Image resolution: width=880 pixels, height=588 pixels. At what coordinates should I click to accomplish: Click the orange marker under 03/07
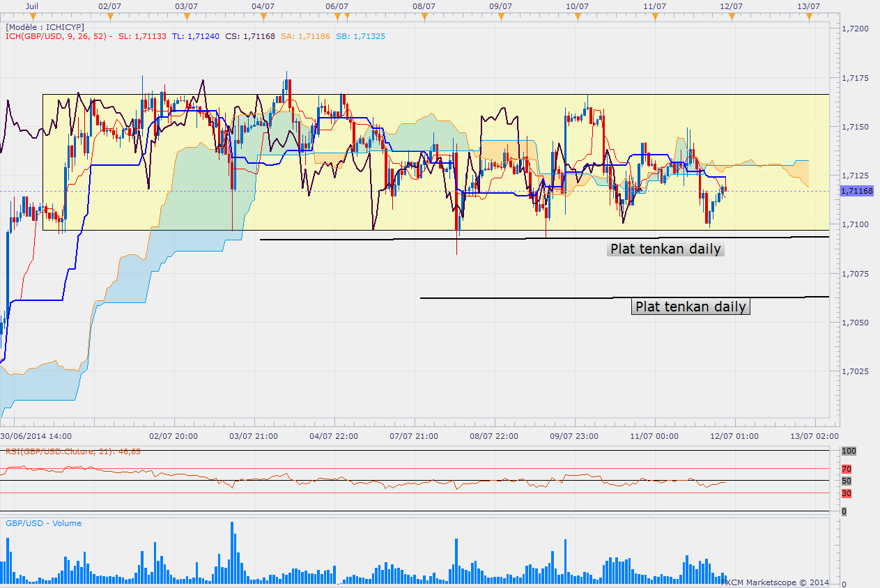point(185,15)
